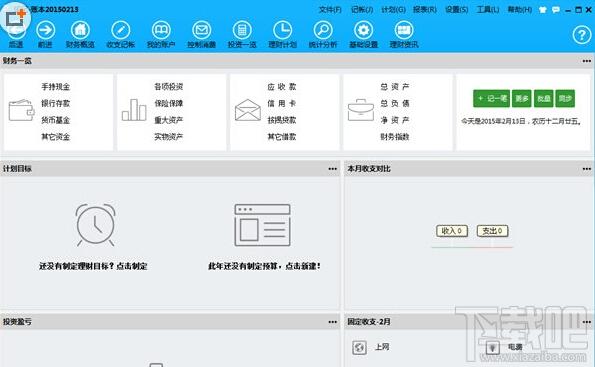Click the globe icon beside 上网
The image size is (595, 367).
coord(359,347)
